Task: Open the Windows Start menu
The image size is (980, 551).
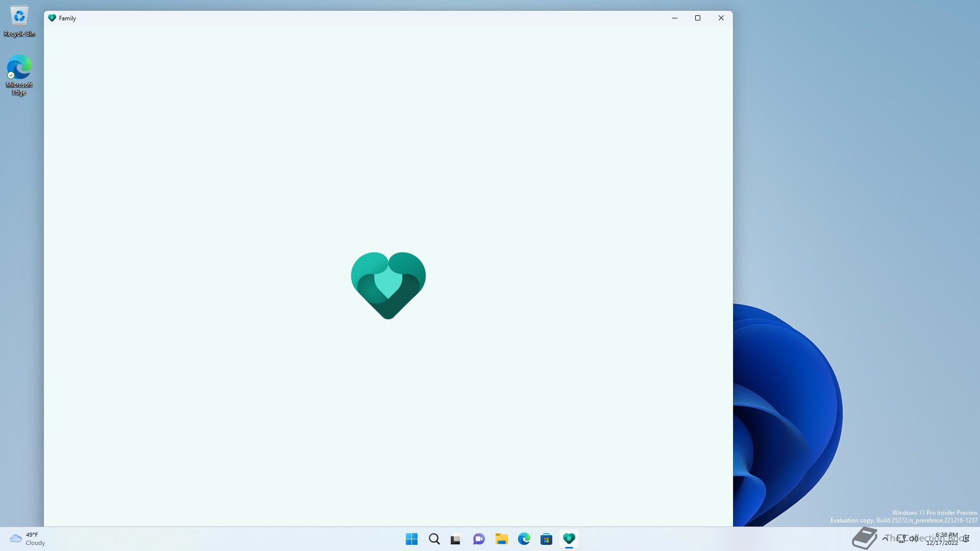Action: click(x=411, y=539)
